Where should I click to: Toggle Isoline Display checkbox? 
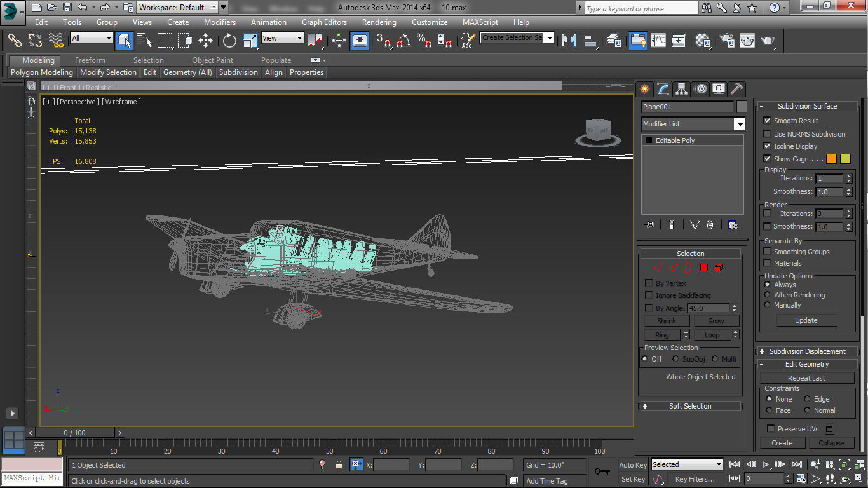point(768,146)
